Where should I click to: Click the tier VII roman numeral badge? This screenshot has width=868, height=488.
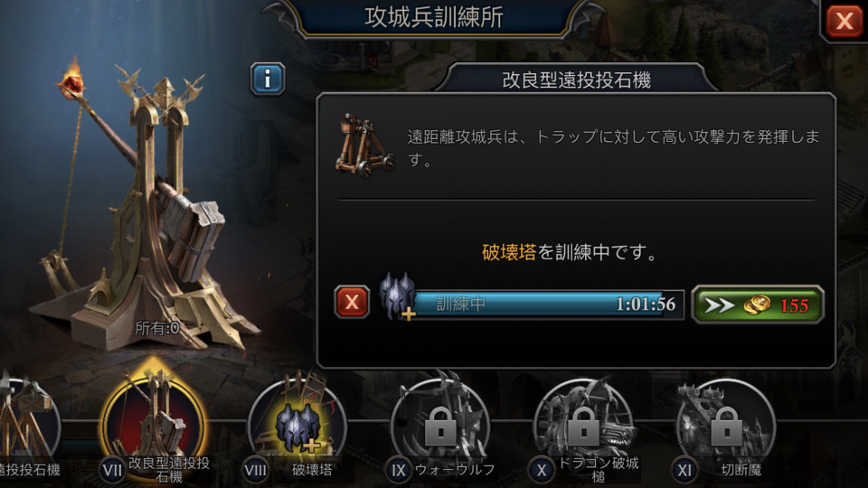point(112,470)
